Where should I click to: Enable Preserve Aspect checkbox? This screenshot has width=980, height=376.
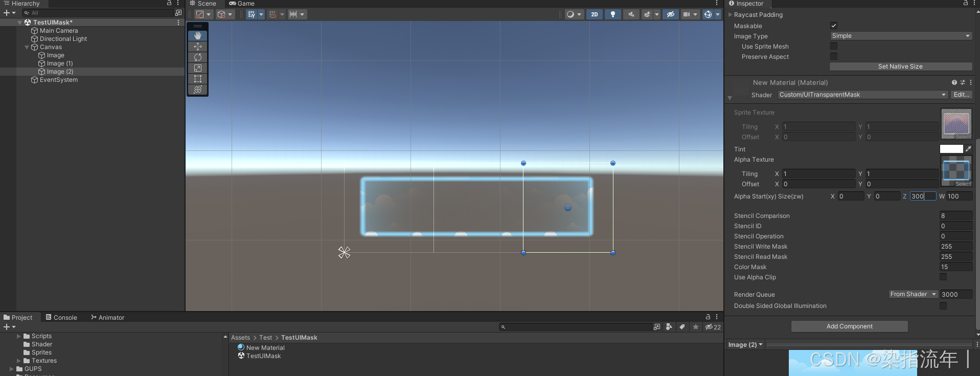tap(834, 56)
